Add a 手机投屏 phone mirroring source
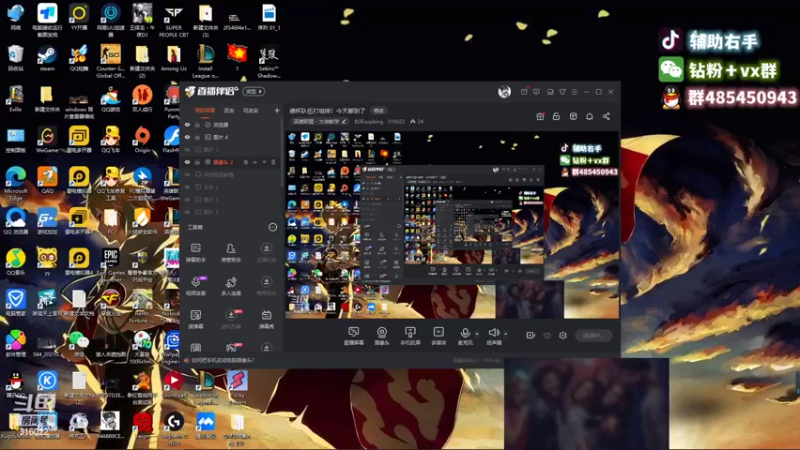800x450 pixels. pyautogui.click(x=410, y=336)
